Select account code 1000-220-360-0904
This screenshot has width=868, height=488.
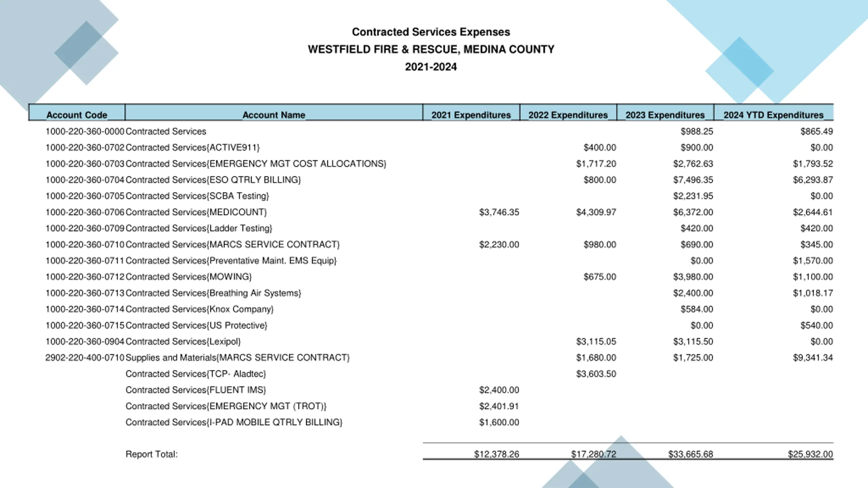pos(85,342)
